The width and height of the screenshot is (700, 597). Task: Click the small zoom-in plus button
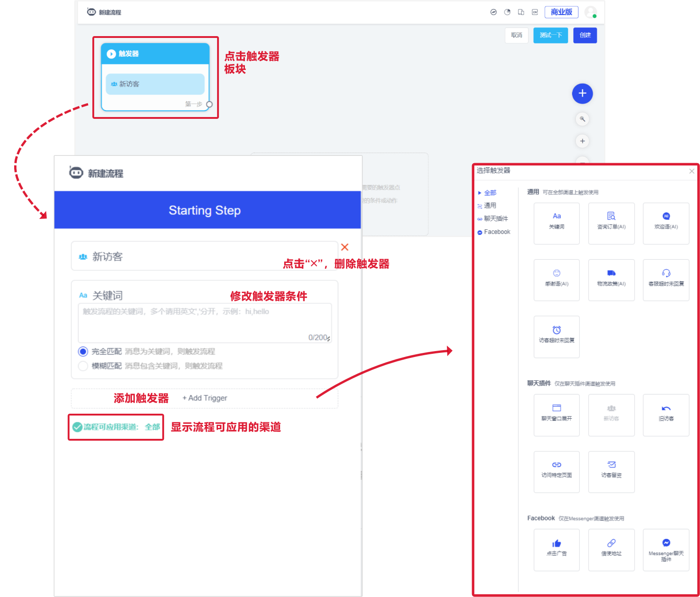[583, 141]
